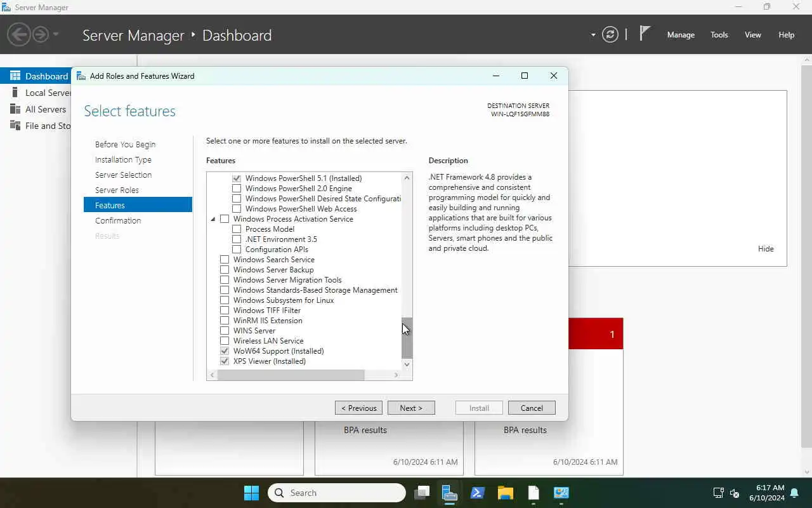Viewport: 812px width, 508px height.
Task: Click the forward navigation arrow in Server Manager
Action: tap(41, 34)
